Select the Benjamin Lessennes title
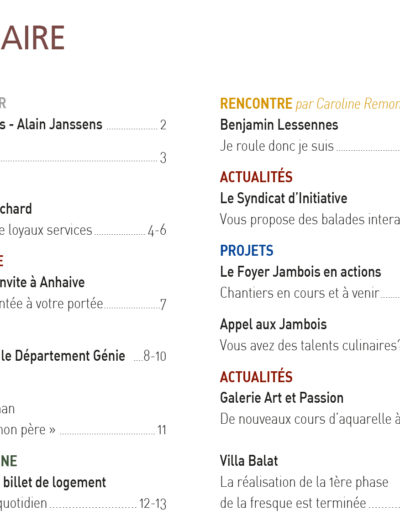 [279, 125]
